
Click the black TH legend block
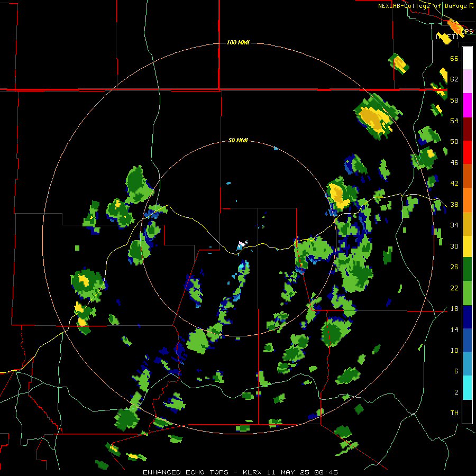467,411
